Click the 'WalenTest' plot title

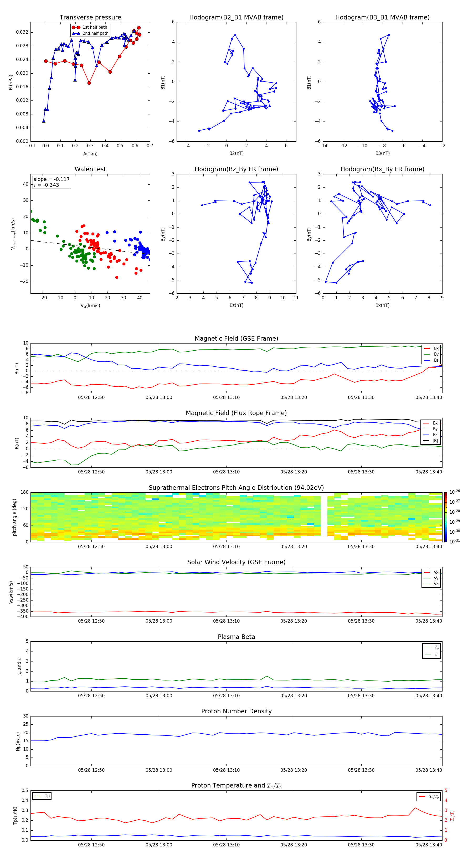click(90, 169)
